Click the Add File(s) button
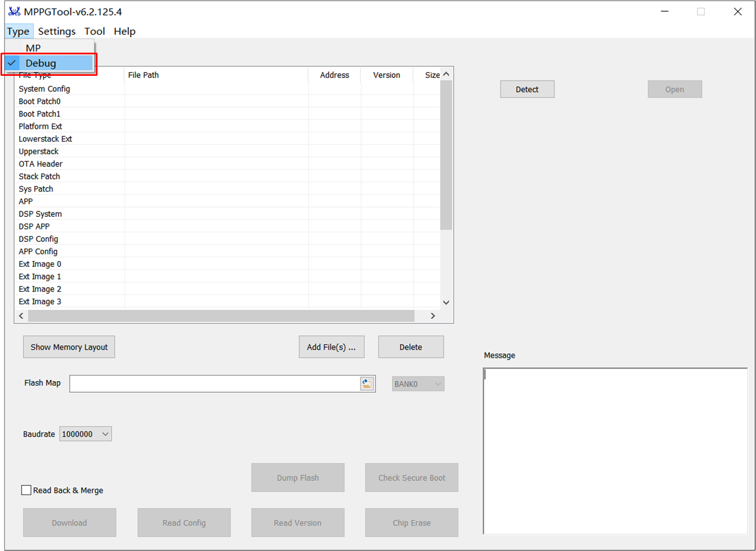 (x=331, y=347)
